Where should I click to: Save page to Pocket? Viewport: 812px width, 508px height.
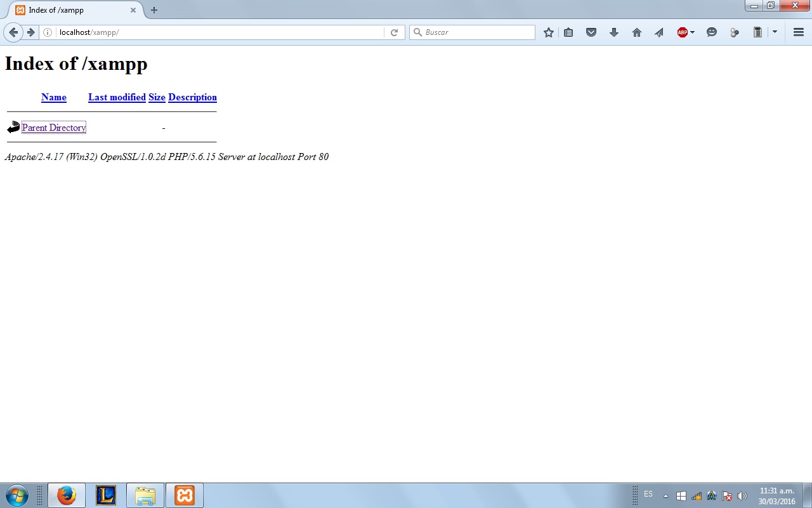tap(591, 32)
